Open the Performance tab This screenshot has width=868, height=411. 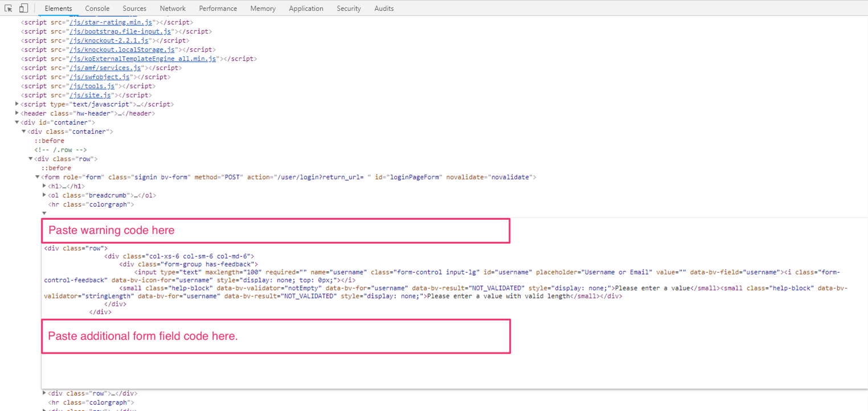pos(218,9)
